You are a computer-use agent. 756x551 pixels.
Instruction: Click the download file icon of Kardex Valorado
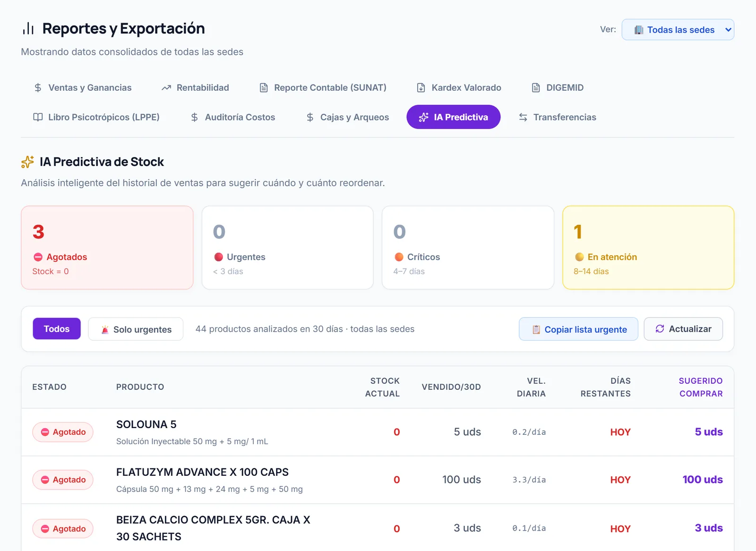coord(421,88)
